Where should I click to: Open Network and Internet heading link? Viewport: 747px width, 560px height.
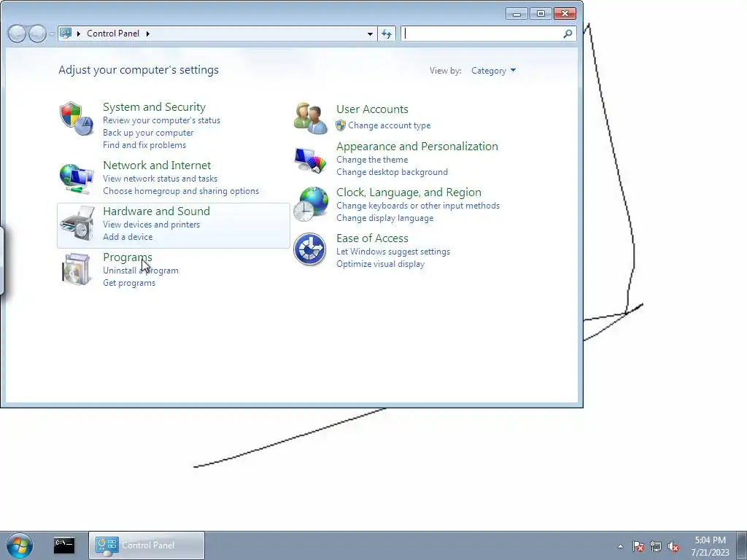157,165
